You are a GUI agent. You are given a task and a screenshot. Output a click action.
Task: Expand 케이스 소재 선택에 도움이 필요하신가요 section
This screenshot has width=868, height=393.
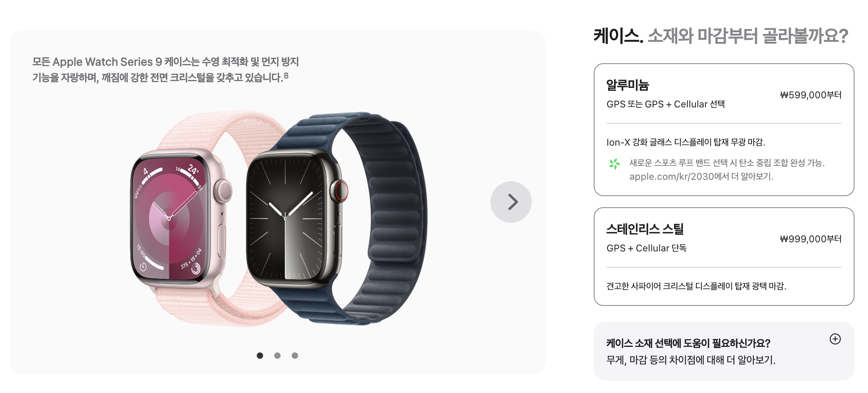coord(724,351)
